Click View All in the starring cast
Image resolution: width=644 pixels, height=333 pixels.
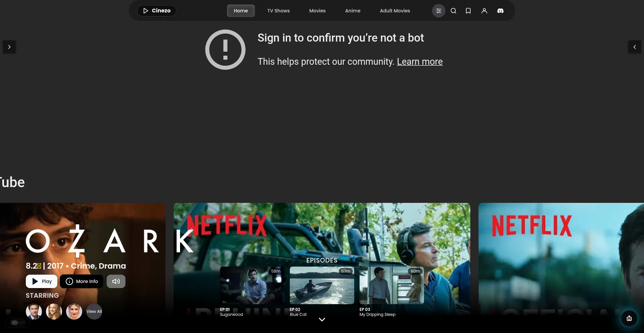tap(94, 312)
